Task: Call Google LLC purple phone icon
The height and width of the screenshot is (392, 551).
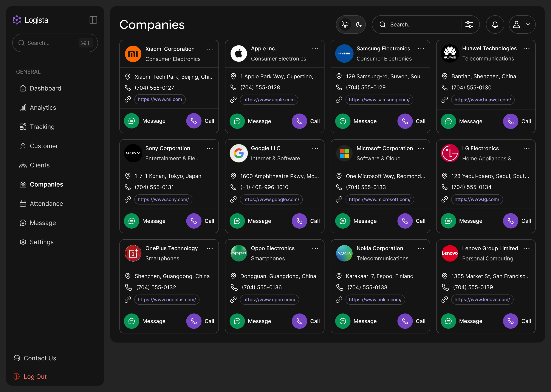Action: coord(300,221)
